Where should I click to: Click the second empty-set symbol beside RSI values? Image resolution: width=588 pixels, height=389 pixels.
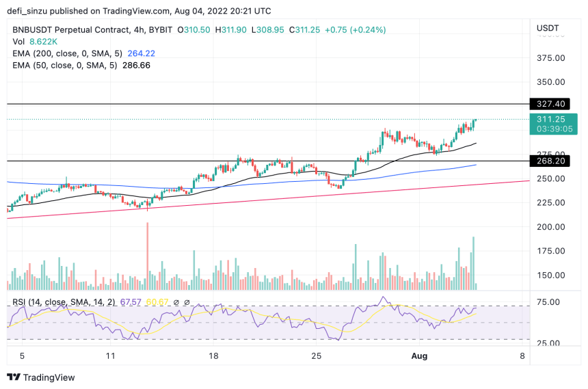click(x=187, y=302)
